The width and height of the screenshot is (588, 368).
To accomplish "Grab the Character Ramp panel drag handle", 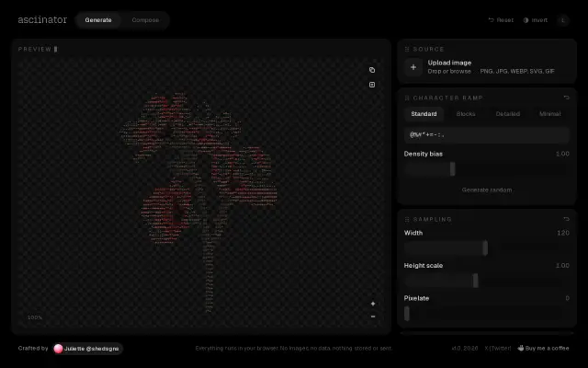I will [x=407, y=98].
